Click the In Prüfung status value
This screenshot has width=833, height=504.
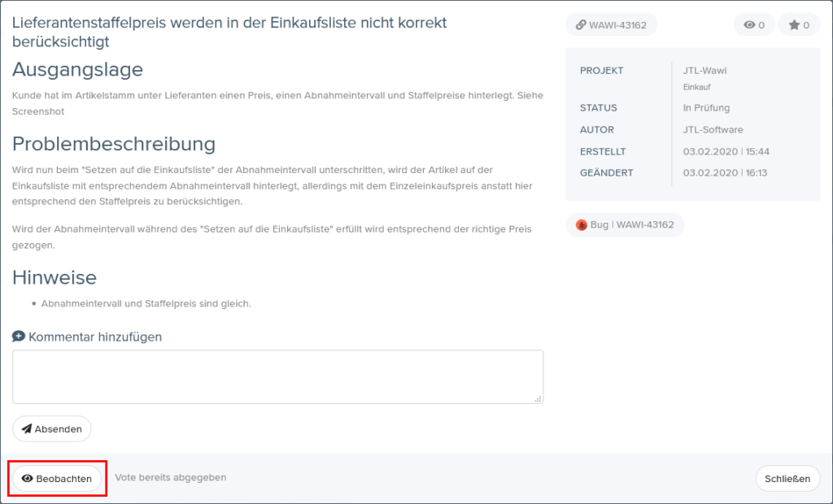[706, 108]
